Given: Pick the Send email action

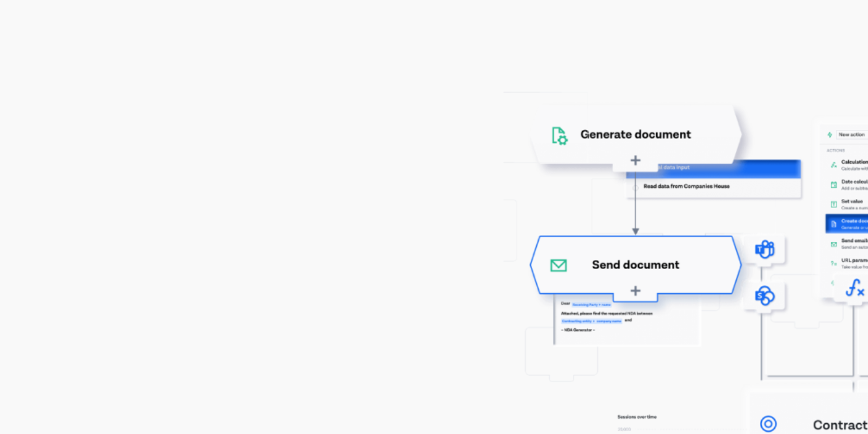Looking at the screenshot, I should point(852,244).
